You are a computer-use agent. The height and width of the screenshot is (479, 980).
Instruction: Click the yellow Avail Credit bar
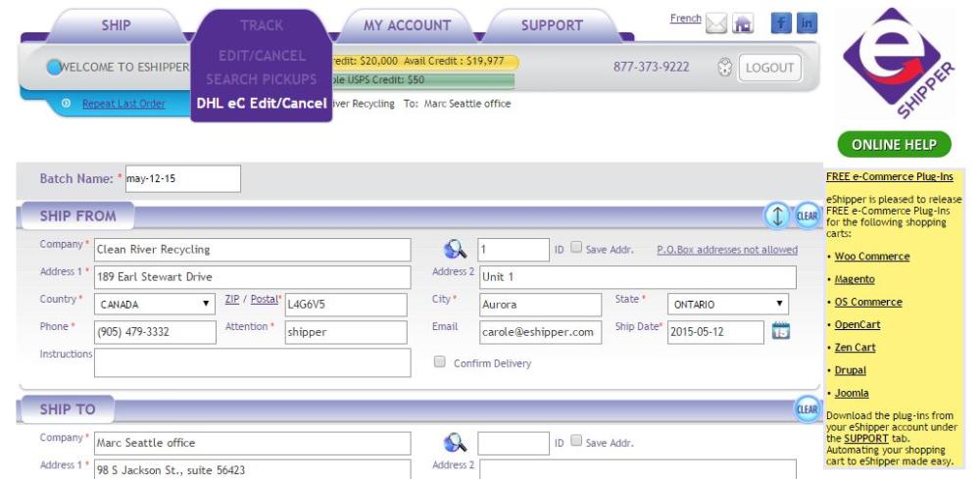[423, 61]
